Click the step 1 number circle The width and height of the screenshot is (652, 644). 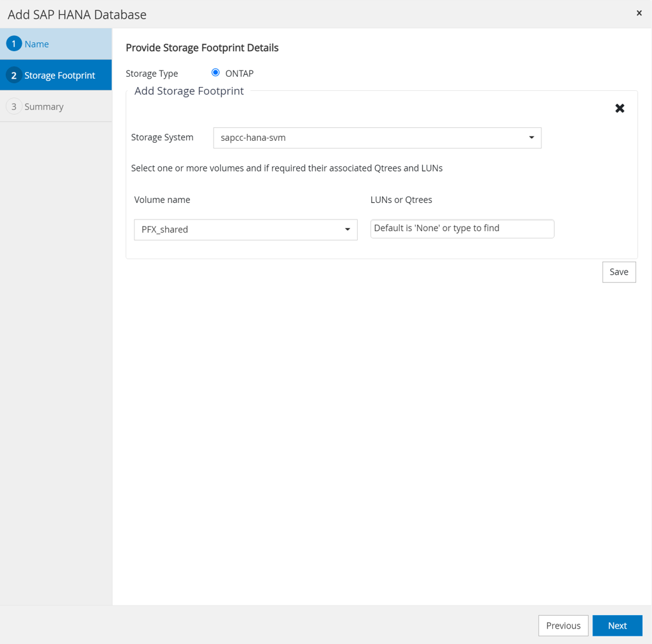pyautogui.click(x=13, y=44)
